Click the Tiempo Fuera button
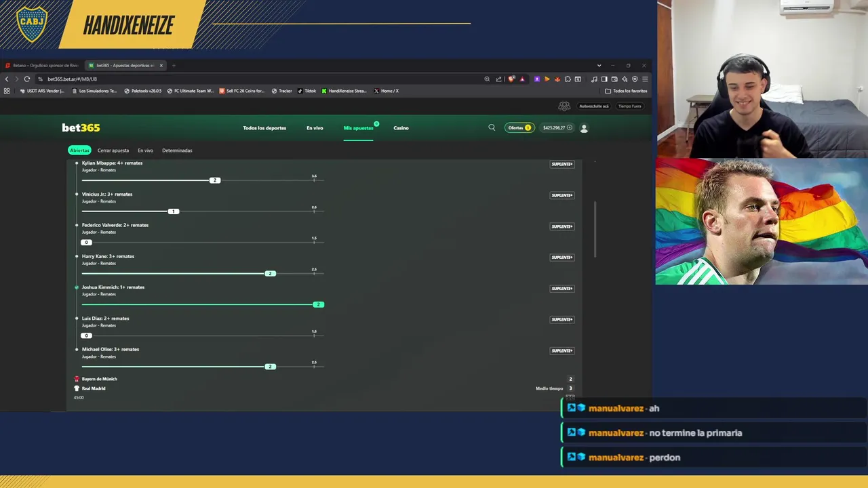This screenshot has height=488, width=868. pos(629,106)
